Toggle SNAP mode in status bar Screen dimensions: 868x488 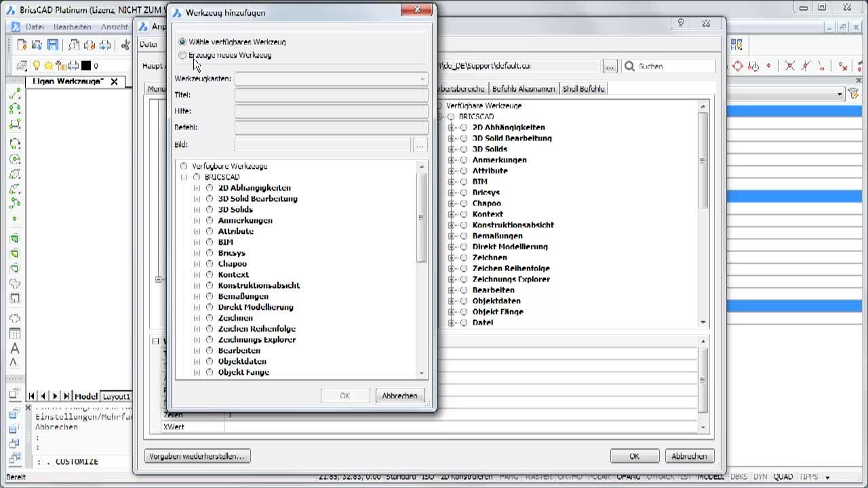509,476
